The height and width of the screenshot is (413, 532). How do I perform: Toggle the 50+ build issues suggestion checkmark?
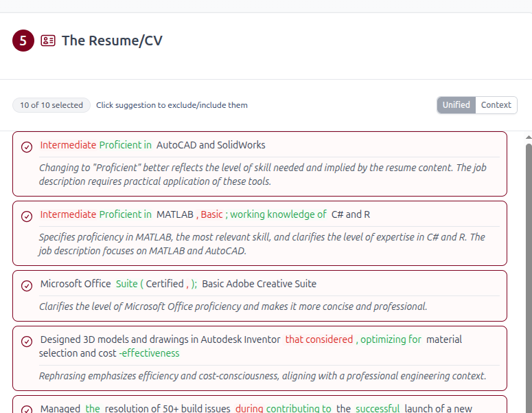[27, 410]
